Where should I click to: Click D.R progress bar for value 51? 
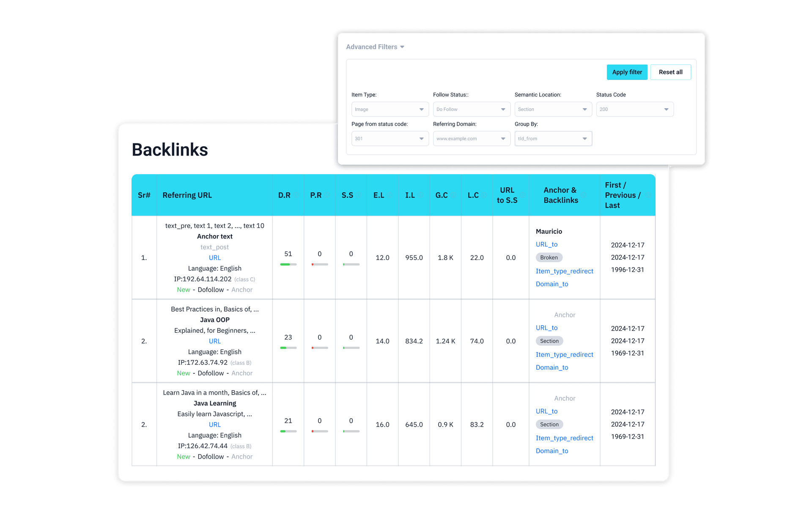(288, 264)
